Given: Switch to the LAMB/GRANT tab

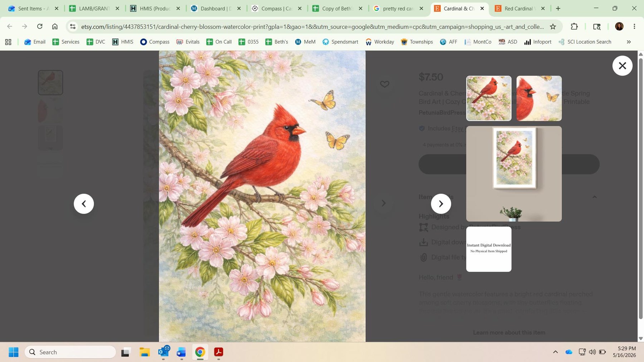Looking at the screenshot, I should pyautogui.click(x=94, y=9).
